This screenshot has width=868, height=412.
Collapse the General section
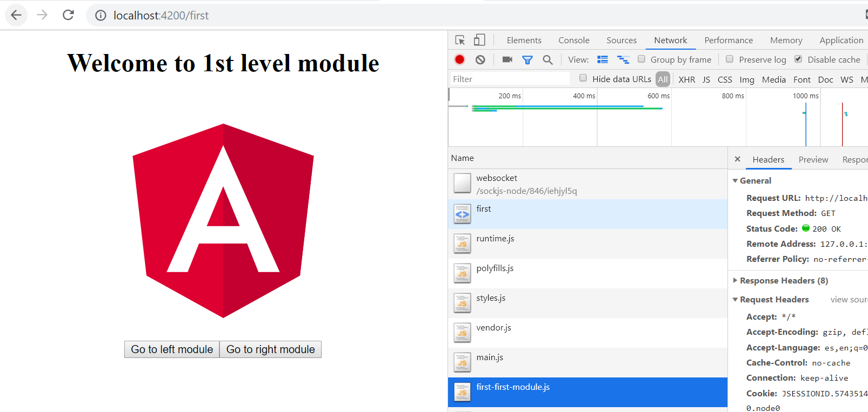click(735, 181)
